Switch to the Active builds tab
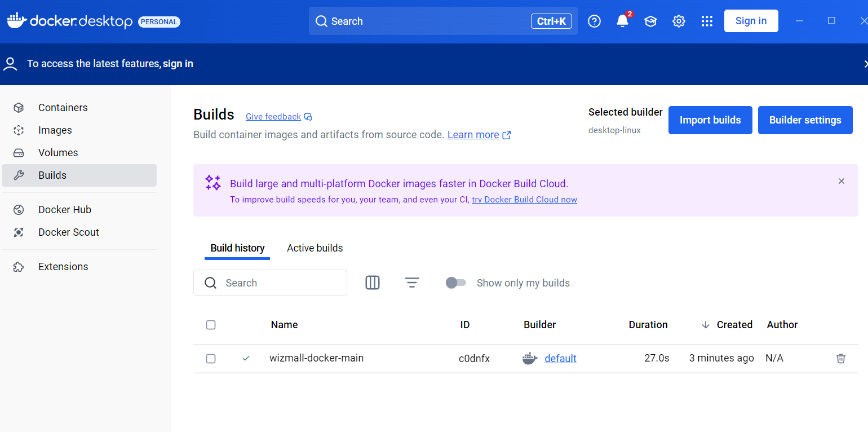868x432 pixels. (315, 248)
